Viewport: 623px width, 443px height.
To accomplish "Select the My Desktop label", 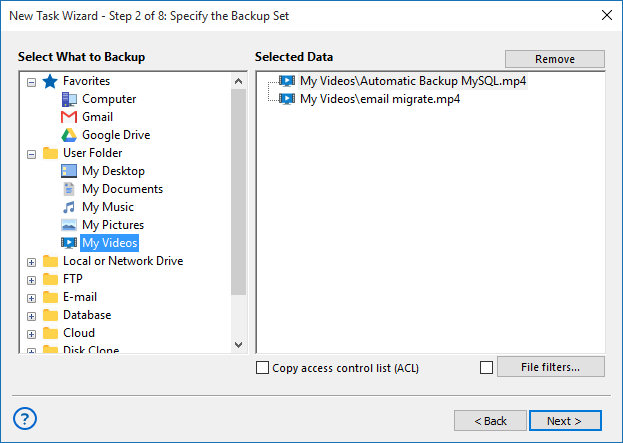I will click(113, 171).
